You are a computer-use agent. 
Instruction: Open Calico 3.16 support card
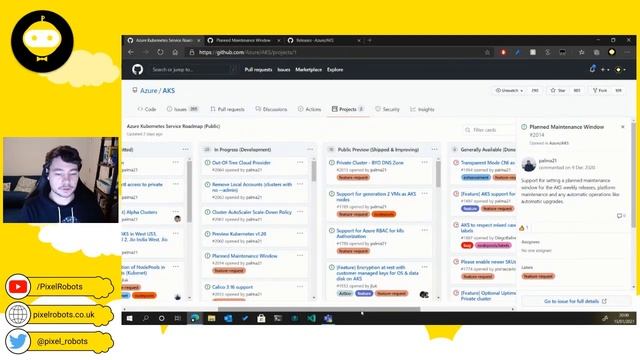[232, 287]
